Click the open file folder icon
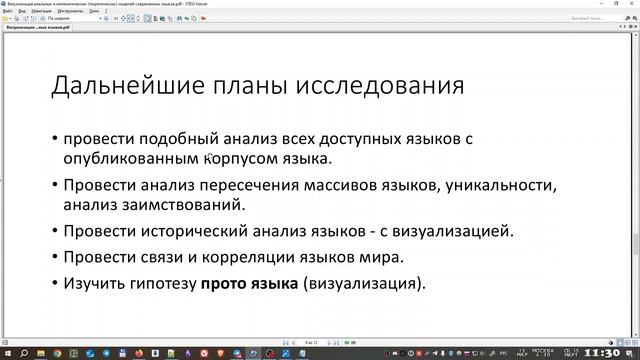 tap(5, 18)
